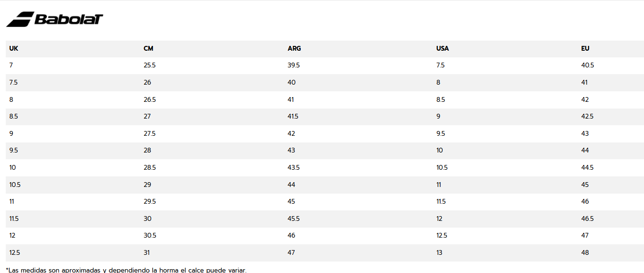This screenshot has height=273, width=644.
Task: Click USA size 9.5 cell
Action: tap(440, 133)
